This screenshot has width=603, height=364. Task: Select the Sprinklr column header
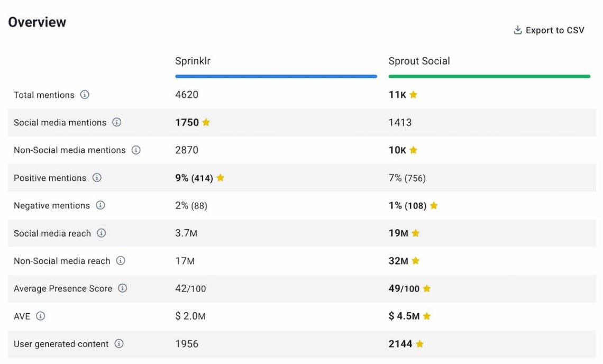point(193,61)
